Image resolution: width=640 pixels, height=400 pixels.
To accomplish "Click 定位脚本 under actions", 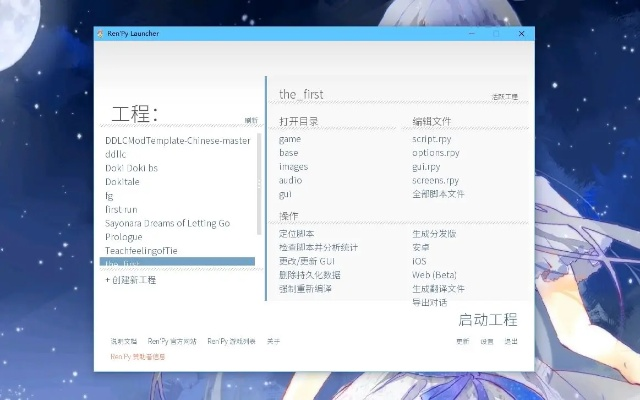I will (x=297, y=233).
